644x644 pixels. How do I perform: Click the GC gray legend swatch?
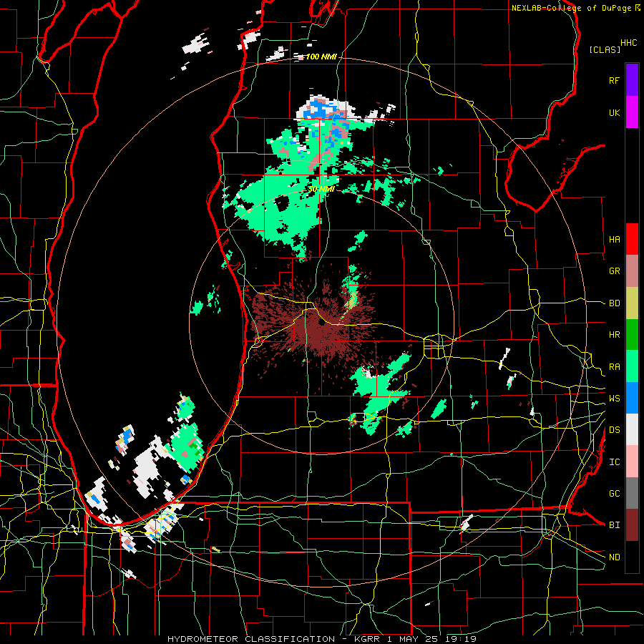pyautogui.click(x=632, y=493)
